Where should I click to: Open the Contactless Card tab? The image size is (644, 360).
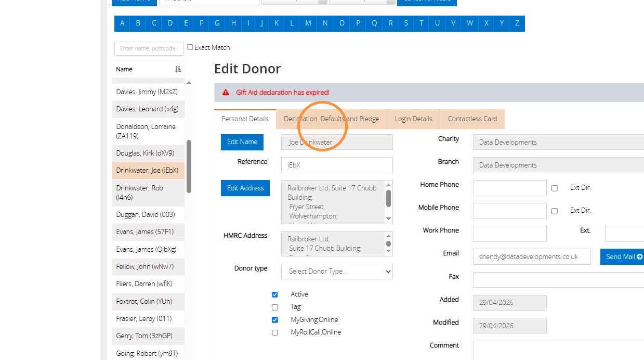click(x=472, y=119)
